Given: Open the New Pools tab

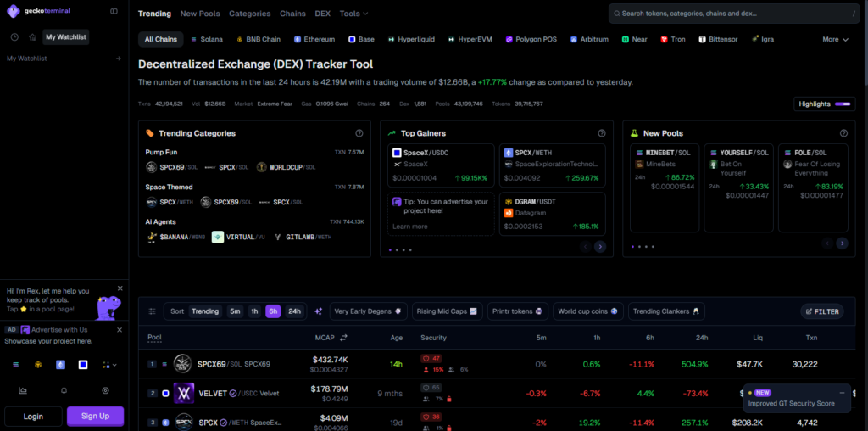Looking at the screenshot, I should pos(200,14).
